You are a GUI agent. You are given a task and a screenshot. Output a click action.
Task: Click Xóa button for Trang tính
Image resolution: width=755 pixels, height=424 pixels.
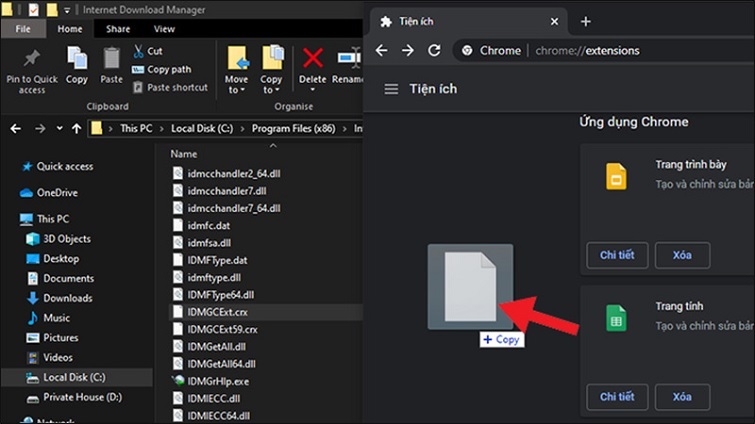(682, 397)
